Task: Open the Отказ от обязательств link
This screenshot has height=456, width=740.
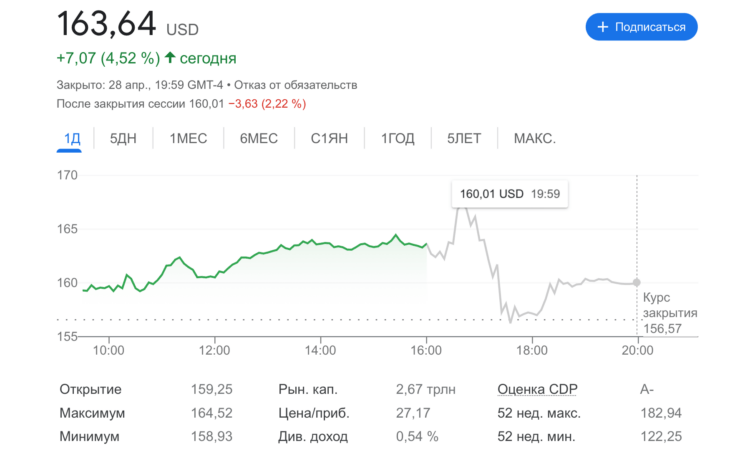Action: coord(295,85)
